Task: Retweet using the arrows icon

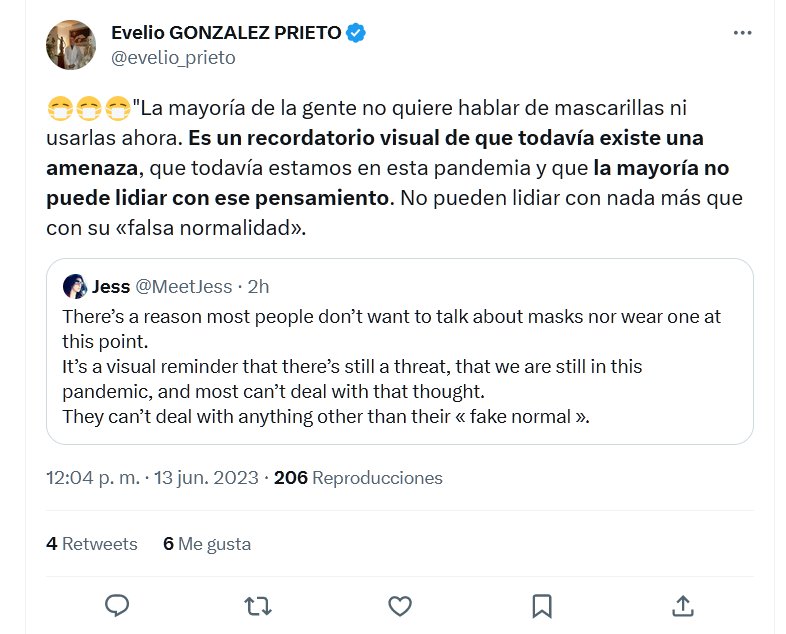Action: [x=258, y=605]
